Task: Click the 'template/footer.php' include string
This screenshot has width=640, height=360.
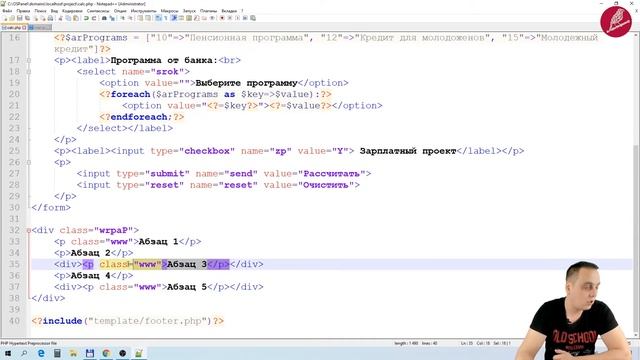Action: pos(148,321)
